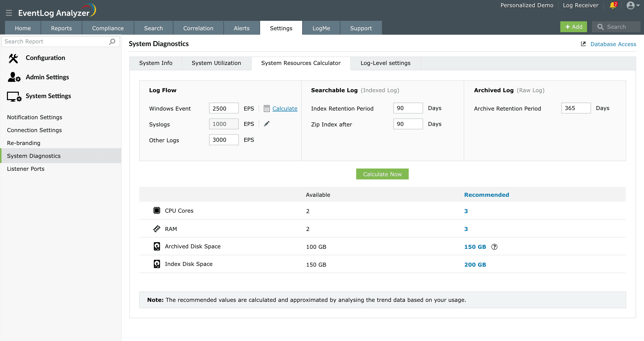Click the Configuration tools icon
Image resolution: width=644 pixels, height=341 pixels.
click(14, 58)
